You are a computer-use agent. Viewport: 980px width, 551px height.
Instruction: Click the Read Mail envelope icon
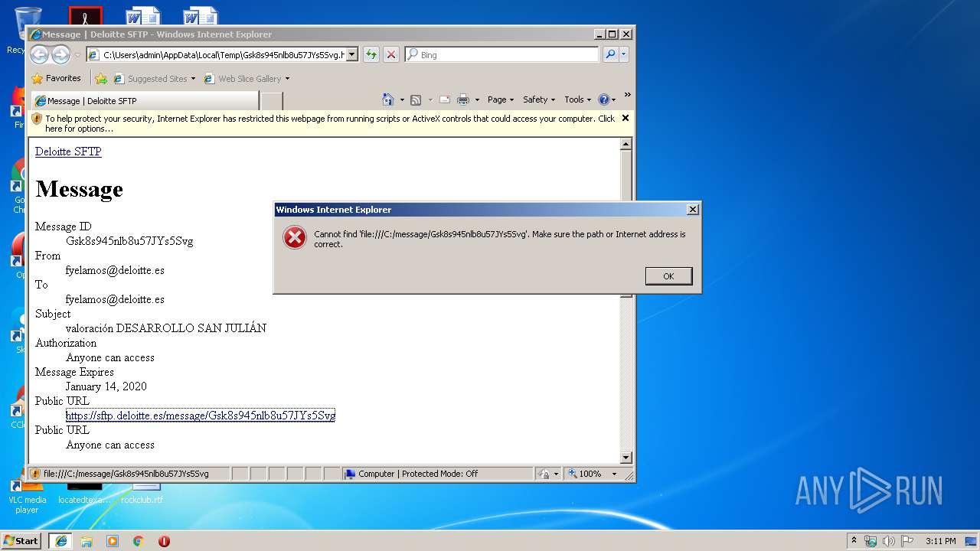tap(444, 99)
